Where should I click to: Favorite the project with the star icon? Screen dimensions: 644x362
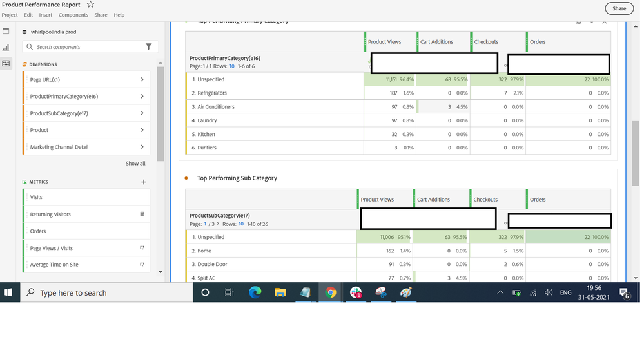(x=90, y=5)
